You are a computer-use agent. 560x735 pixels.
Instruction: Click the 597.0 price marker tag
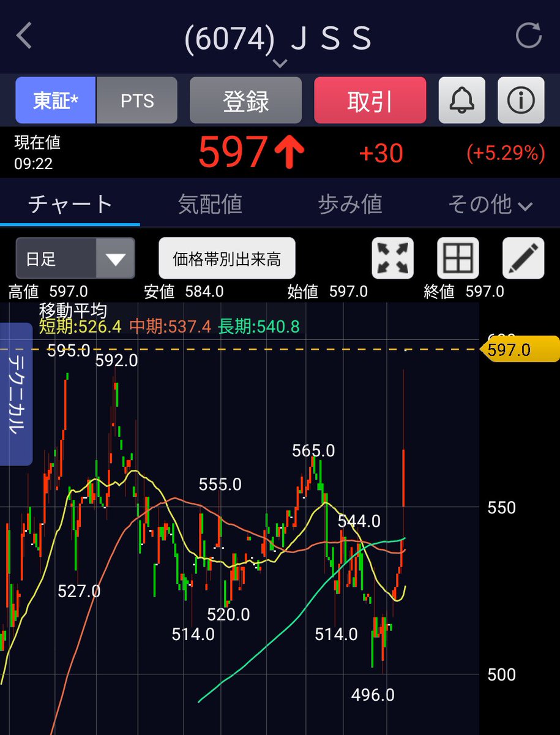click(520, 350)
